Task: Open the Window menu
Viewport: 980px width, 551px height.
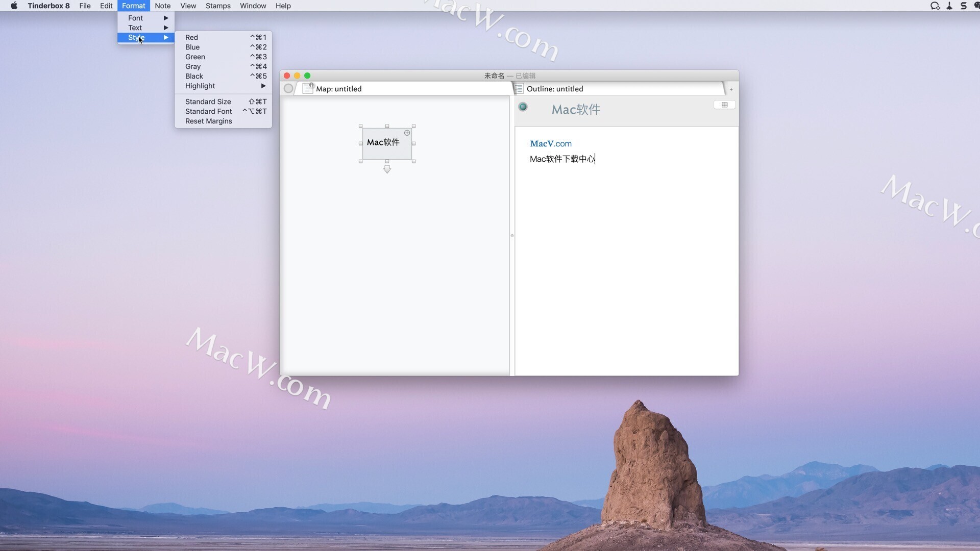Action: coord(253,6)
